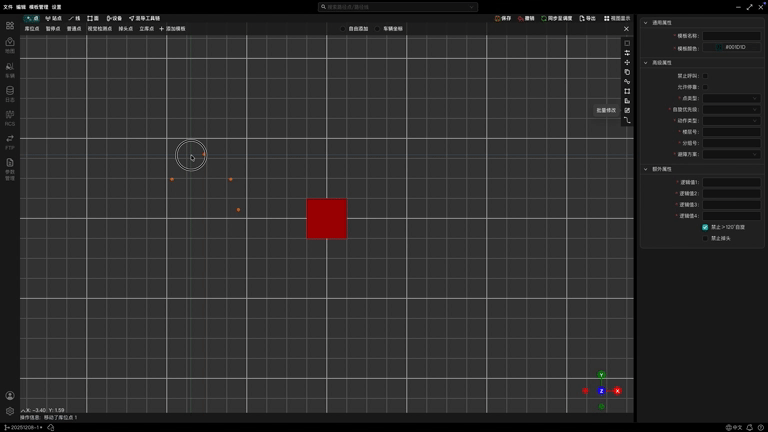The height and width of the screenshot is (432, 768).
Task: Click the 保存 (Save) toolbar icon
Action: tap(503, 18)
